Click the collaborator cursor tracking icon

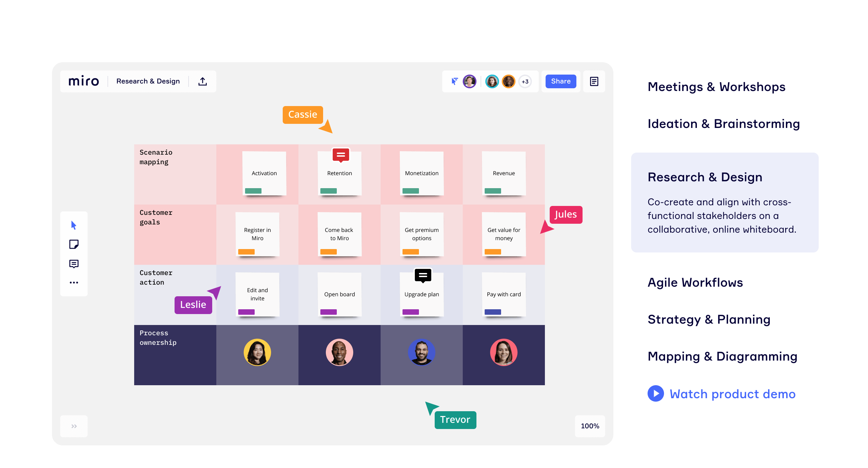tap(454, 81)
